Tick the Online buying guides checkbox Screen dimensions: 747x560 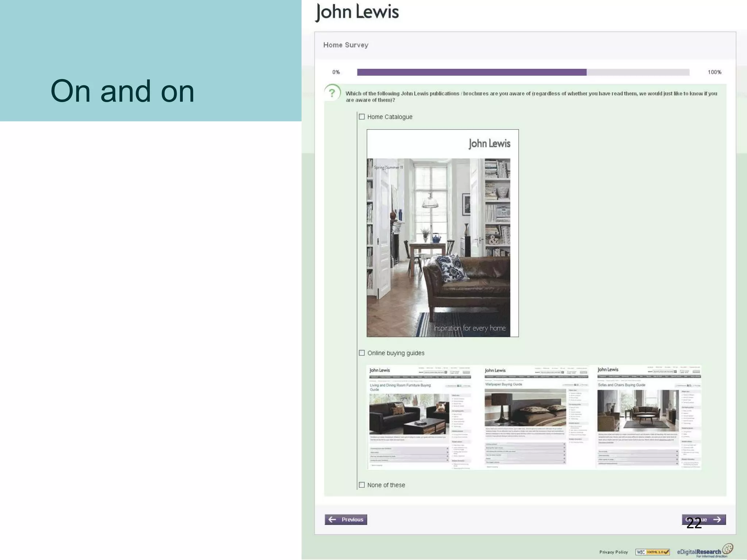[x=361, y=353]
